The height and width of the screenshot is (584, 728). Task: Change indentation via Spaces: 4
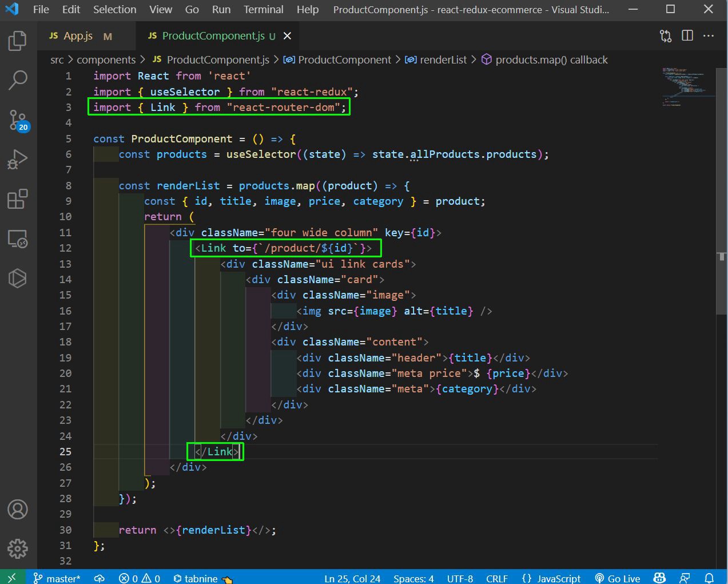[x=413, y=578]
